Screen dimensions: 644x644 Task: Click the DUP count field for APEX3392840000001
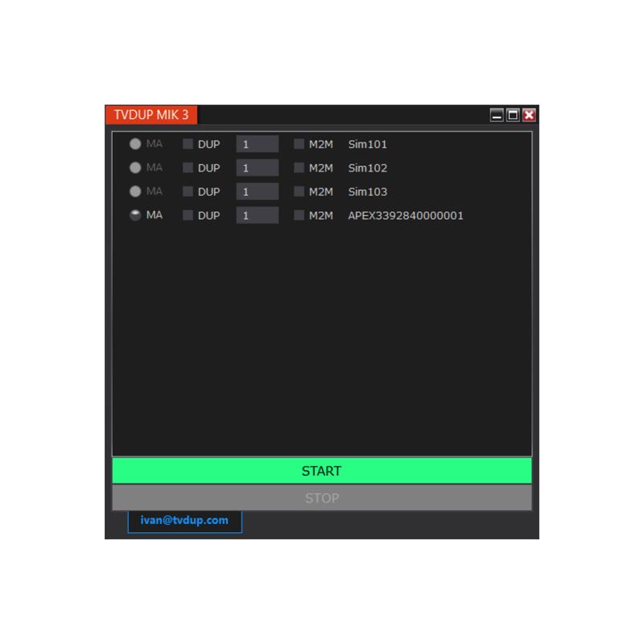256,215
